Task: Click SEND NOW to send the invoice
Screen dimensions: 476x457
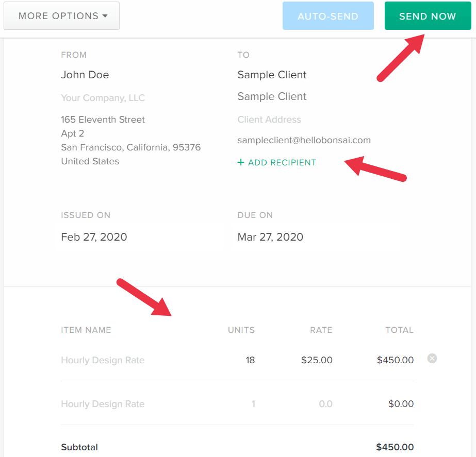Action: tap(428, 15)
